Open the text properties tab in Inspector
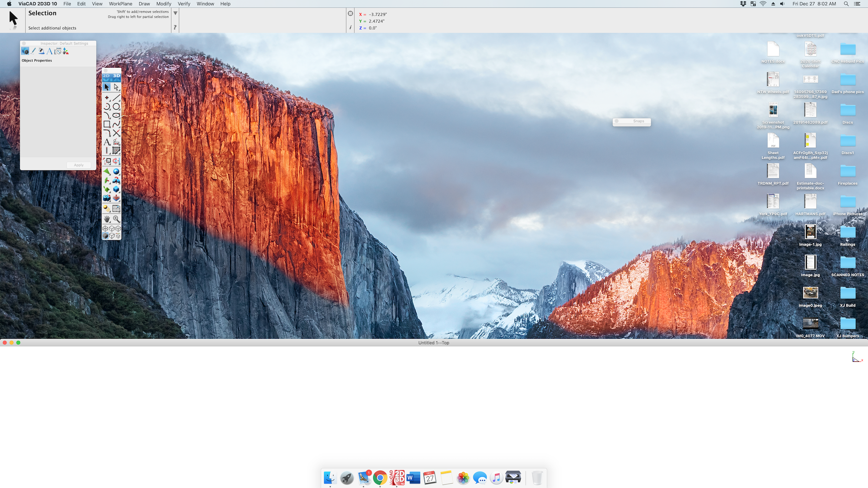 point(49,51)
